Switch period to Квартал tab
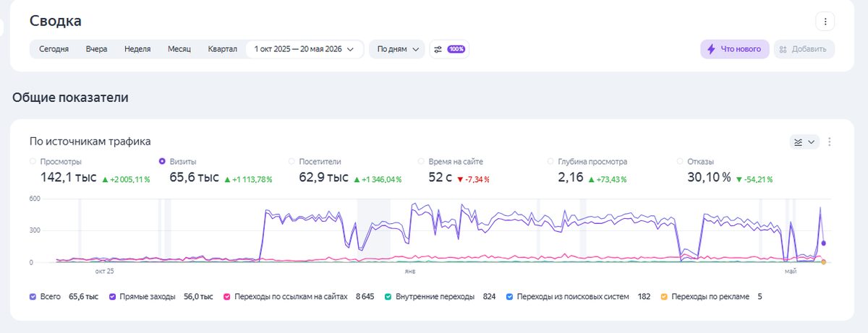 click(x=222, y=49)
